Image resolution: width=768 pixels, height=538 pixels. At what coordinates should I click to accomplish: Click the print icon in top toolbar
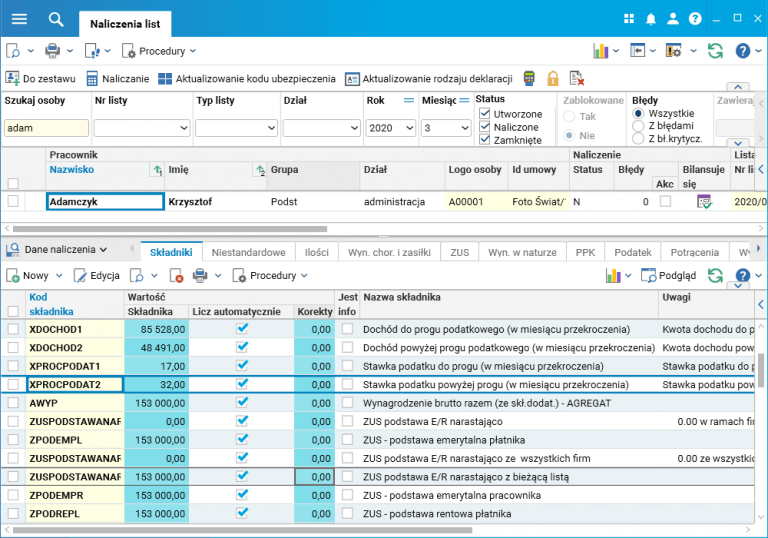pos(52,51)
